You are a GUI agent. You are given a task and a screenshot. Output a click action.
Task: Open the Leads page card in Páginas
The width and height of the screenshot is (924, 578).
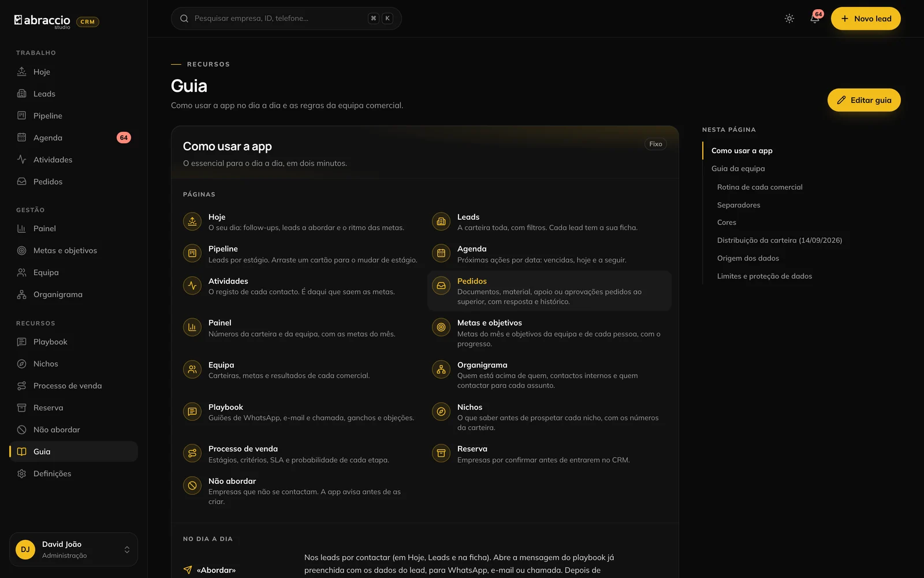pos(549,222)
